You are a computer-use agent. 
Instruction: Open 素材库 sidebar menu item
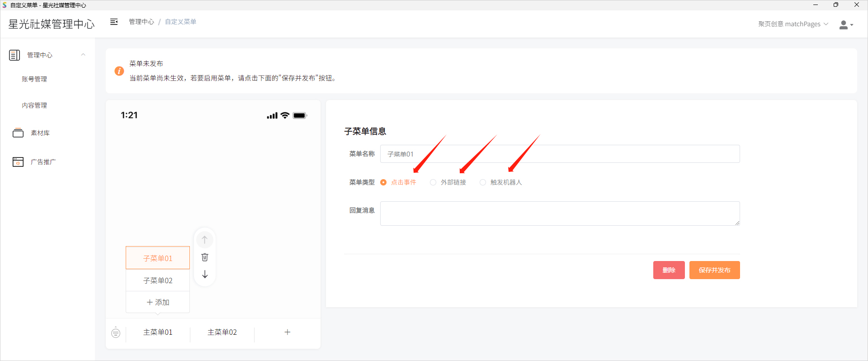[40, 133]
